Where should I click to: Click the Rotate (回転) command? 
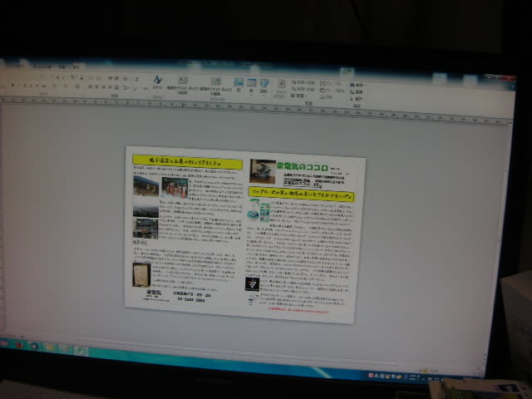pos(326,97)
